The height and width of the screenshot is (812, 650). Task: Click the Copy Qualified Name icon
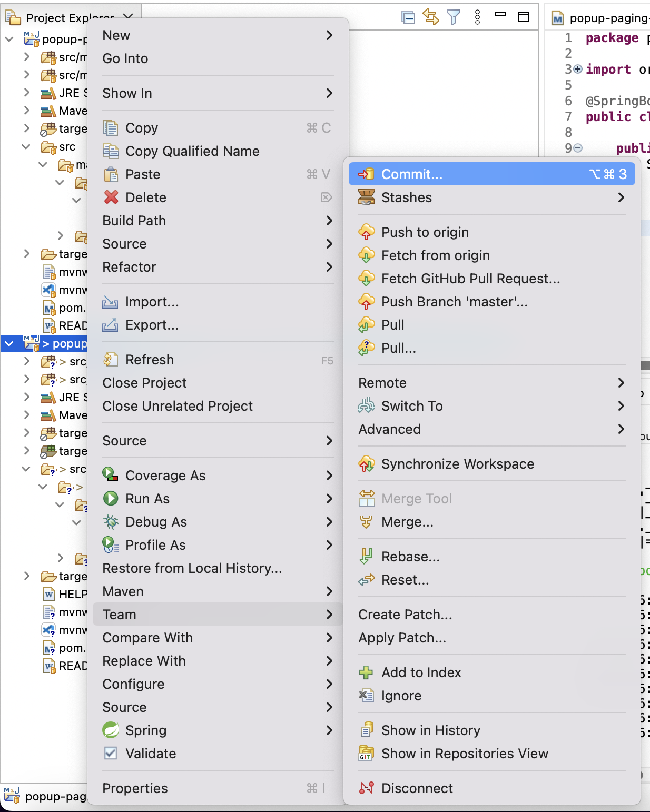(x=111, y=151)
